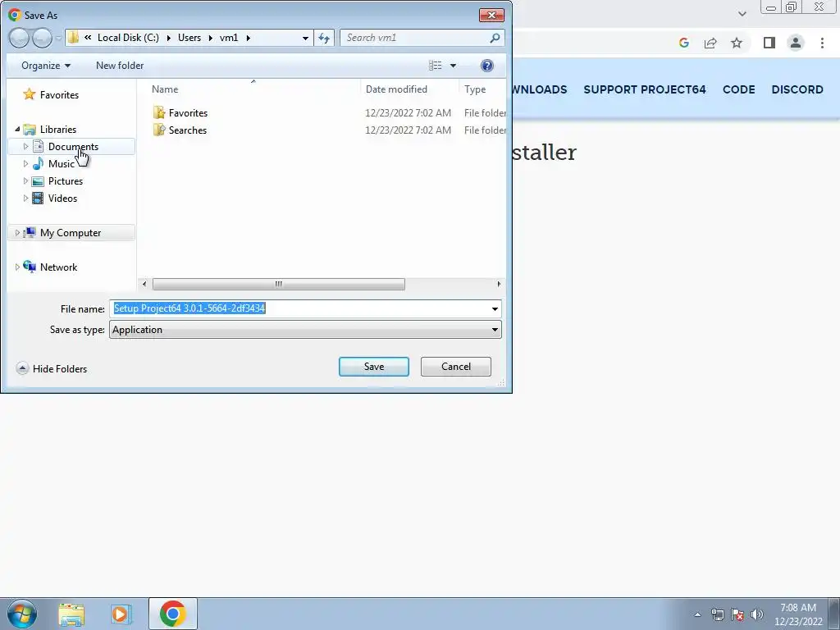Viewport: 840px width, 630px height.
Task: Close the Save As dialog
Action: [491, 15]
